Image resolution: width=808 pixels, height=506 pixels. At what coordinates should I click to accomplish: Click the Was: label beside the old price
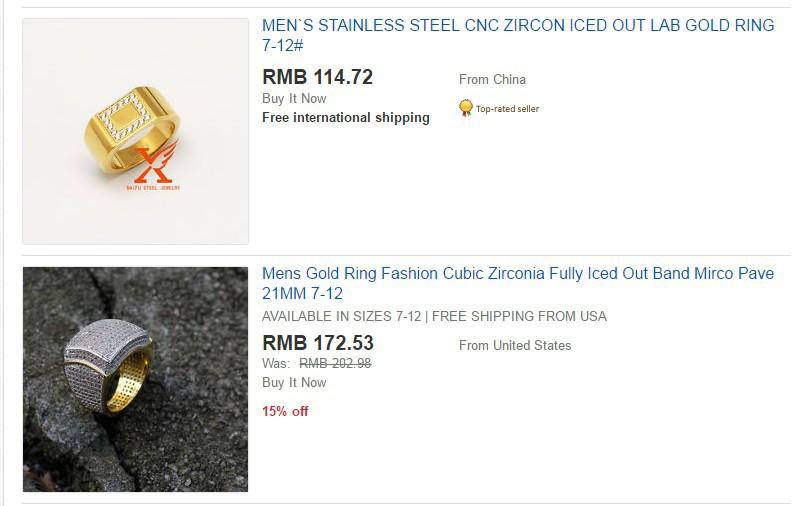point(276,364)
